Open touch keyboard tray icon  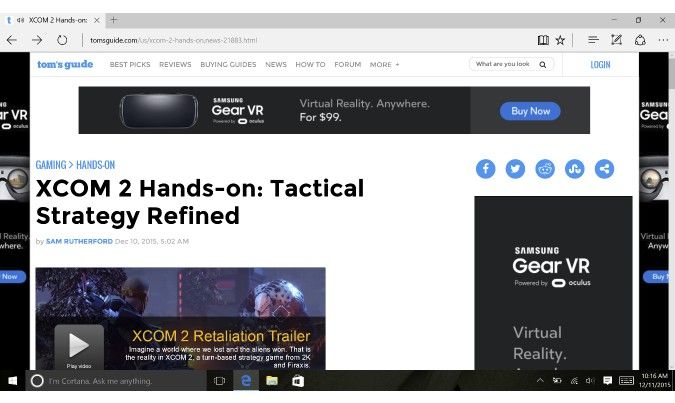tap(626, 381)
